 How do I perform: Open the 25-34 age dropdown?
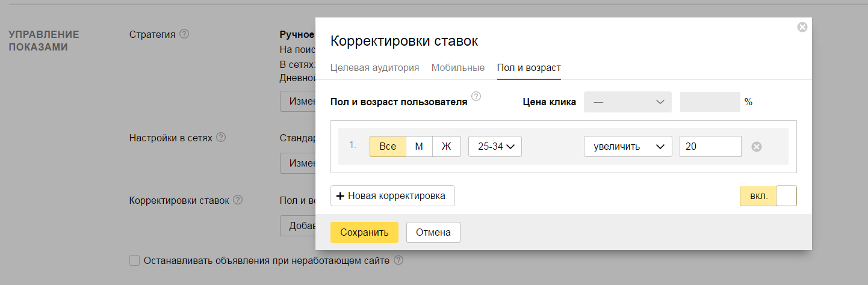pyautogui.click(x=495, y=147)
